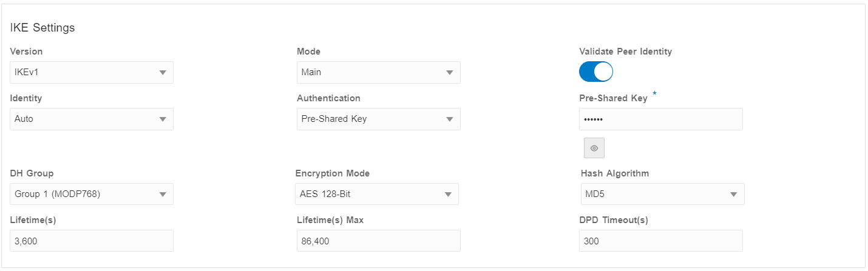Click the Identity dropdown caret icon

(163, 119)
